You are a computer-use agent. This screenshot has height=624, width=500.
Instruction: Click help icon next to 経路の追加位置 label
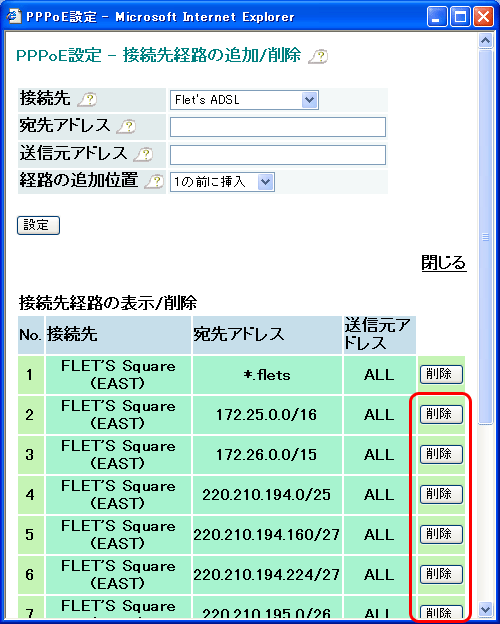154,181
